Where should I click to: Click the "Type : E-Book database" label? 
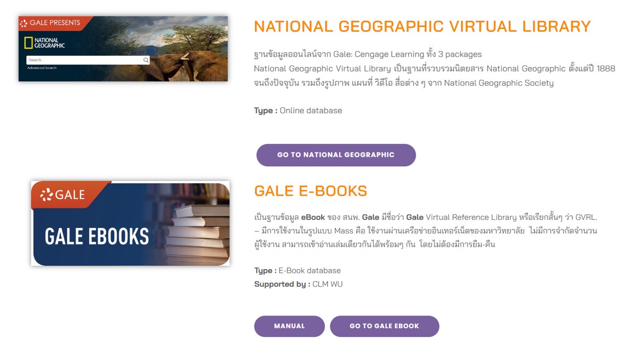point(297,271)
